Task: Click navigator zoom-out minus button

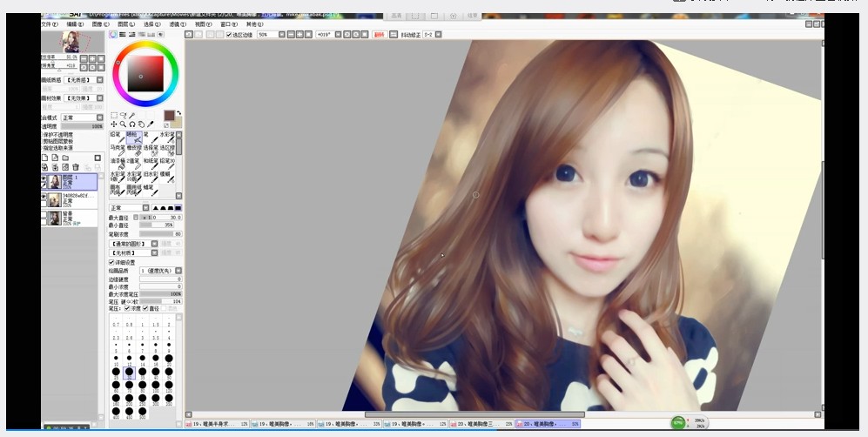Action: click(x=84, y=58)
